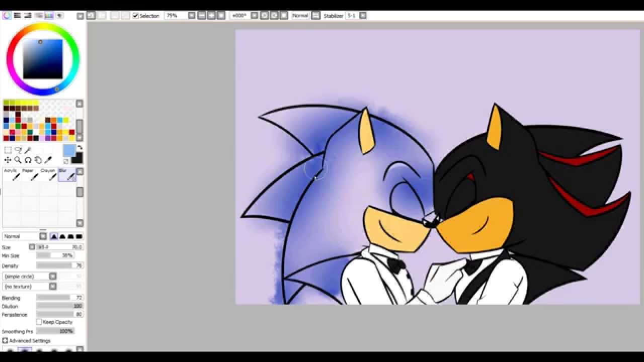644x362 pixels.
Task: Show the color mixer panel
Action: [x=38, y=16]
